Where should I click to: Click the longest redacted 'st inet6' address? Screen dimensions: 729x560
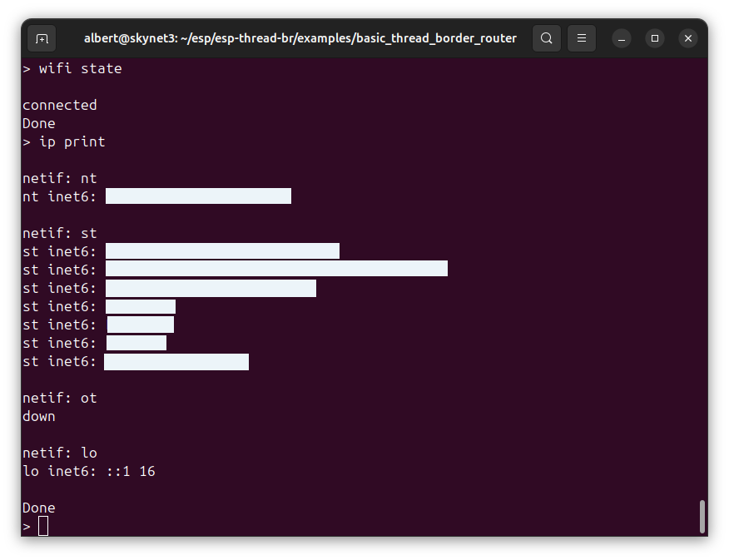point(276,268)
